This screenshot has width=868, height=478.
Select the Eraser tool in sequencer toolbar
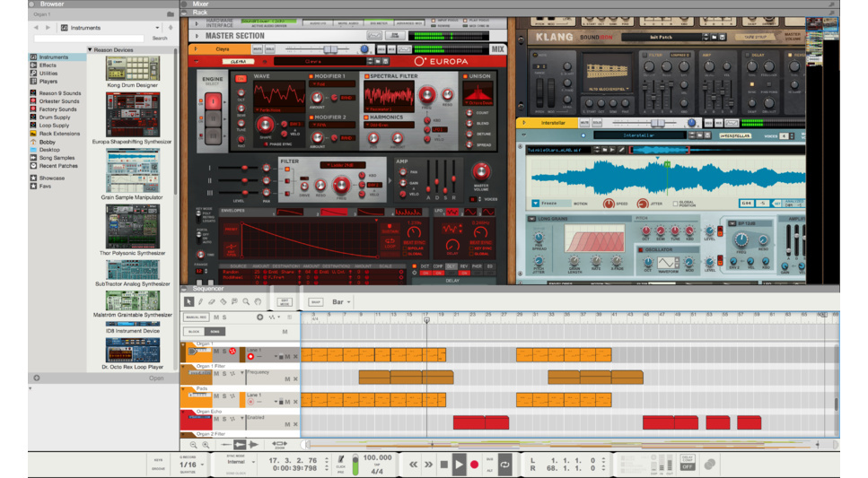click(x=212, y=302)
